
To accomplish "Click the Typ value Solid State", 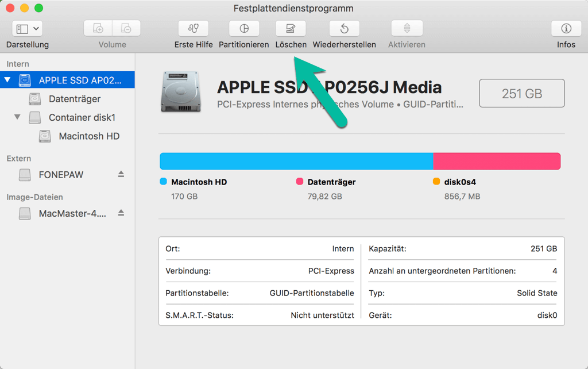I will point(537,293).
